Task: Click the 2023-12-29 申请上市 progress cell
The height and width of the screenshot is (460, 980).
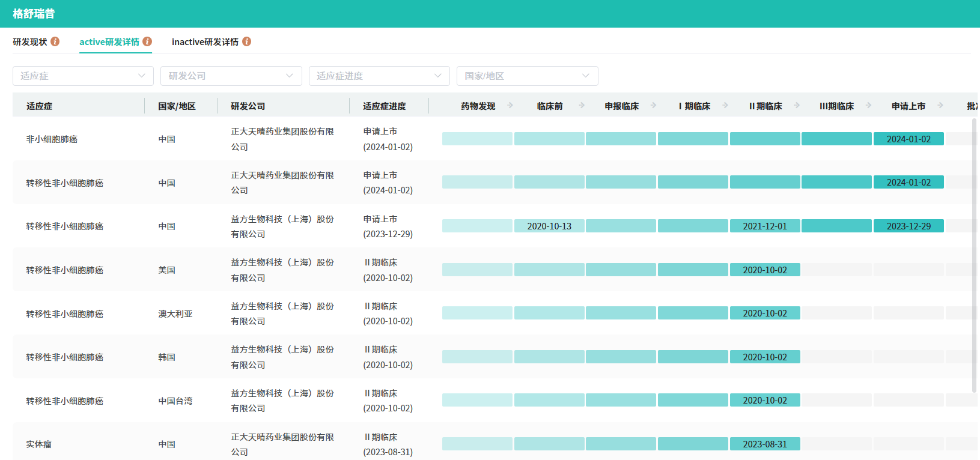Action: pos(908,226)
